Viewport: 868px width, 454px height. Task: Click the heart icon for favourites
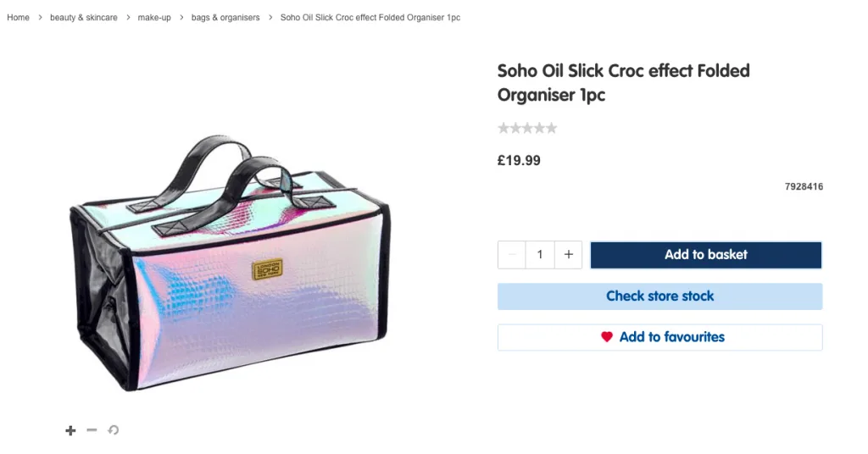click(x=607, y=337)
